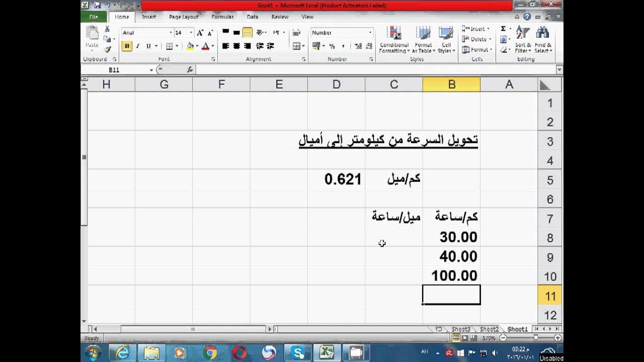
Task: Click the Cut scissors icon
Action: pyautogui.click(x=107, y=29)
